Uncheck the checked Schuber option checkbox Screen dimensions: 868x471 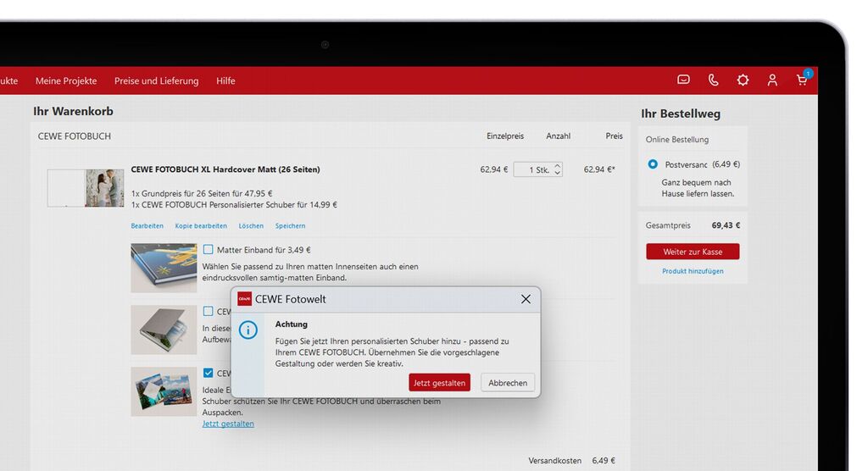click(x=209, y=373)
